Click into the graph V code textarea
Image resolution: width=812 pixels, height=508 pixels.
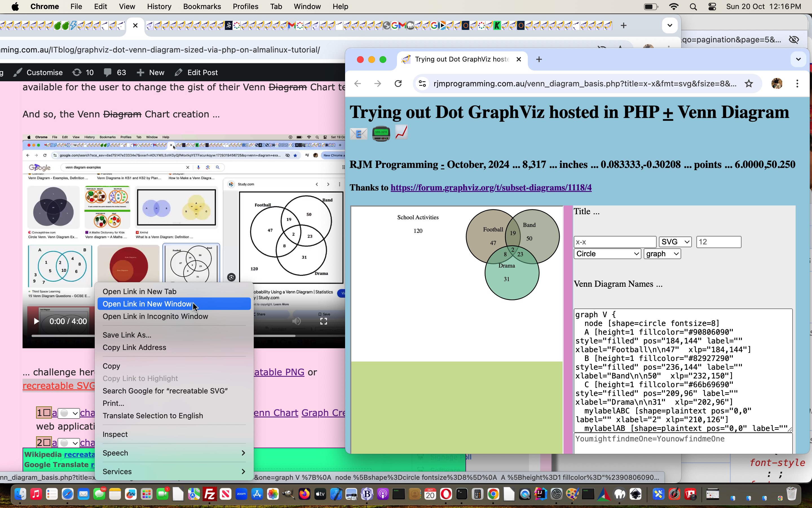683,370
